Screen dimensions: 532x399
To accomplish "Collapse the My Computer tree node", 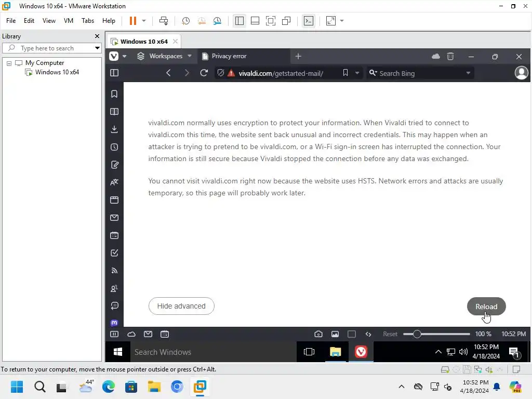I will click(x=9, y=63).
